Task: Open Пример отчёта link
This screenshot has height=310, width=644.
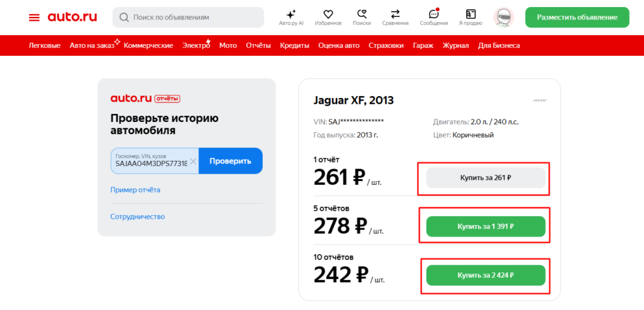Action: [135, 190]
